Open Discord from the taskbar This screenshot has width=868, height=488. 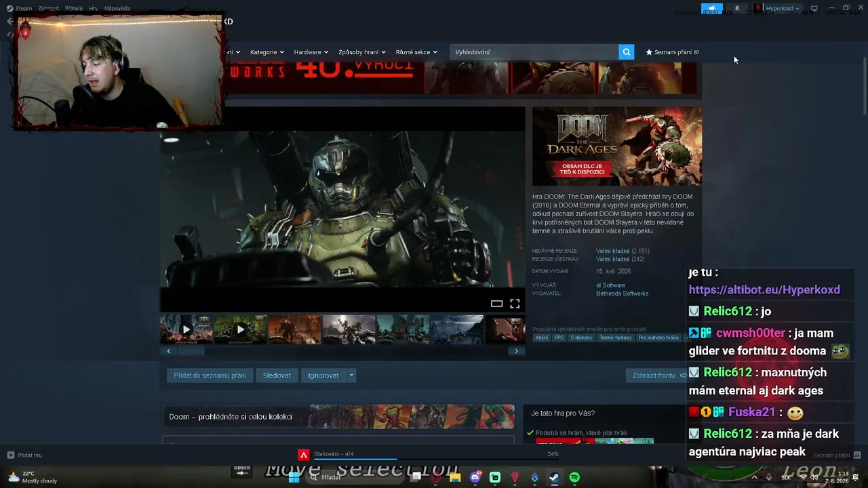coord(475,477)
